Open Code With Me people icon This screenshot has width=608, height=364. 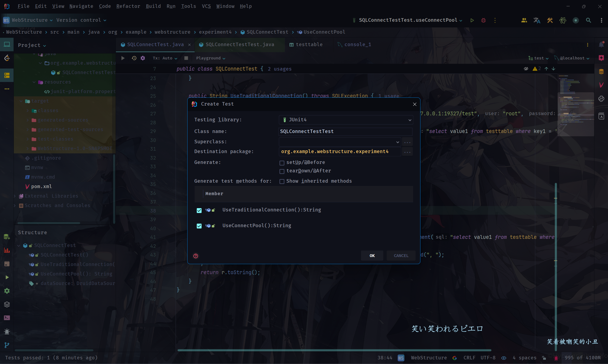(x=524, y=20)
